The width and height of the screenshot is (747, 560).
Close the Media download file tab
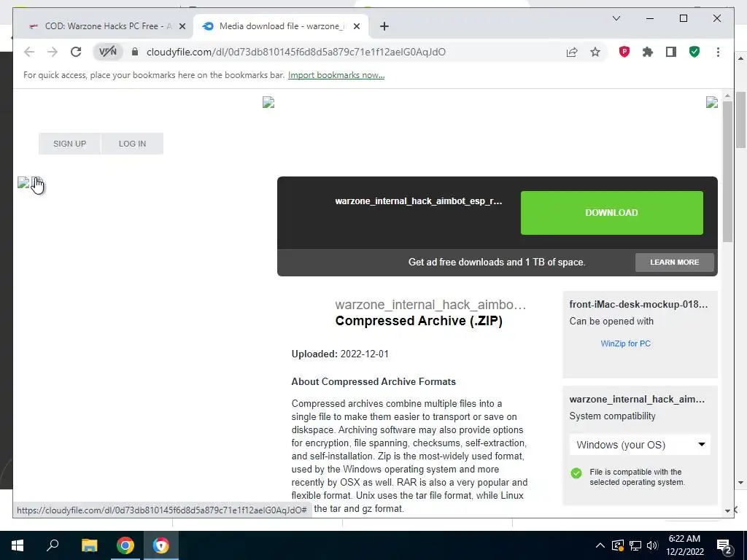coord(356,26)
